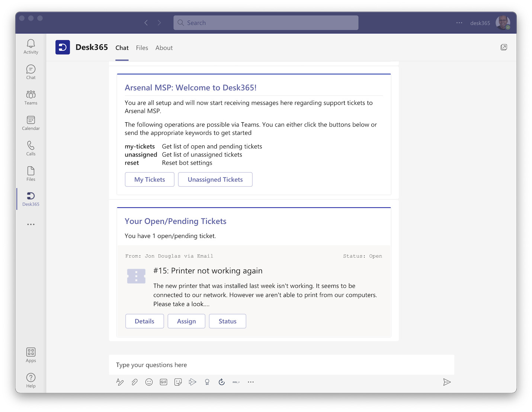Image resolution: width=532 pixels, height=412 pixels.
Task: Open the emoji picker
Action: [x=149, y=382]
